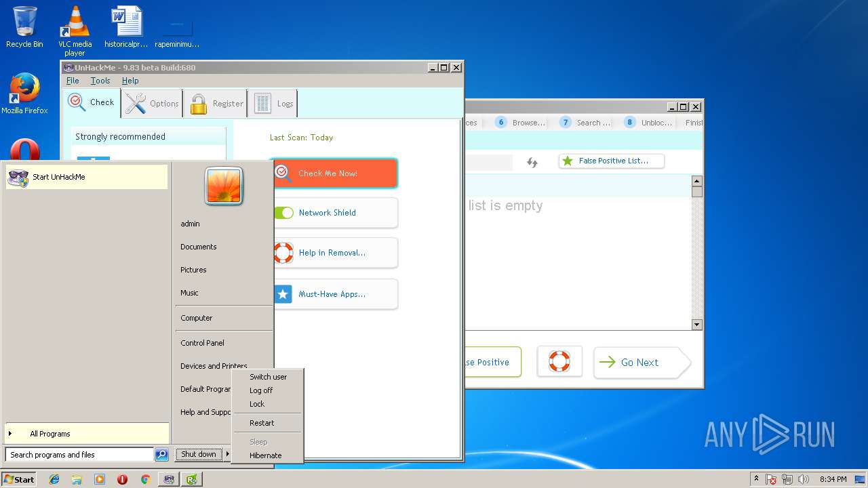Expand All Programs in Start menu
Viewport: 868px width, 488px height.
(x=87, y=434)
